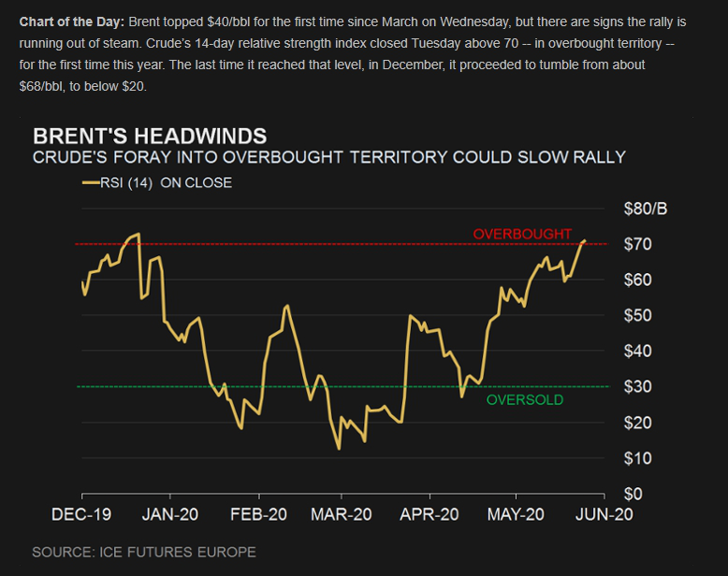Click the $50 axis label
The height and width of the screenshot is (576, 728).
coord(637,315)
